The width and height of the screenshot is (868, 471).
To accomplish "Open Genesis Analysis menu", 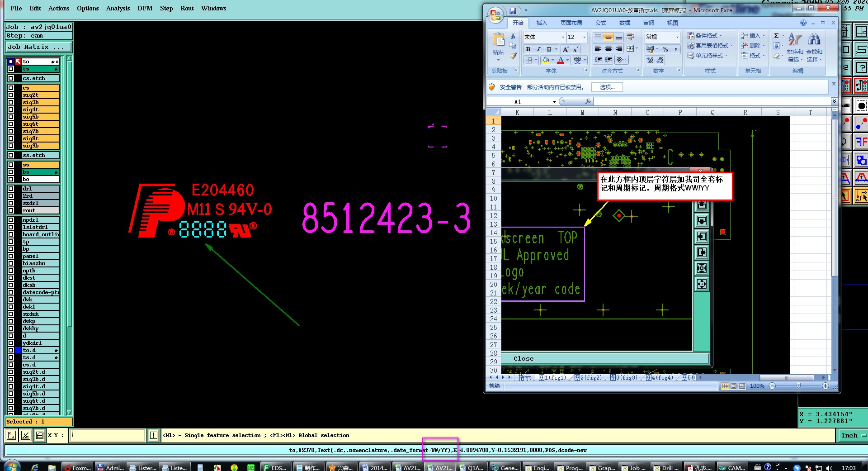I will click(x=118, y=8).
